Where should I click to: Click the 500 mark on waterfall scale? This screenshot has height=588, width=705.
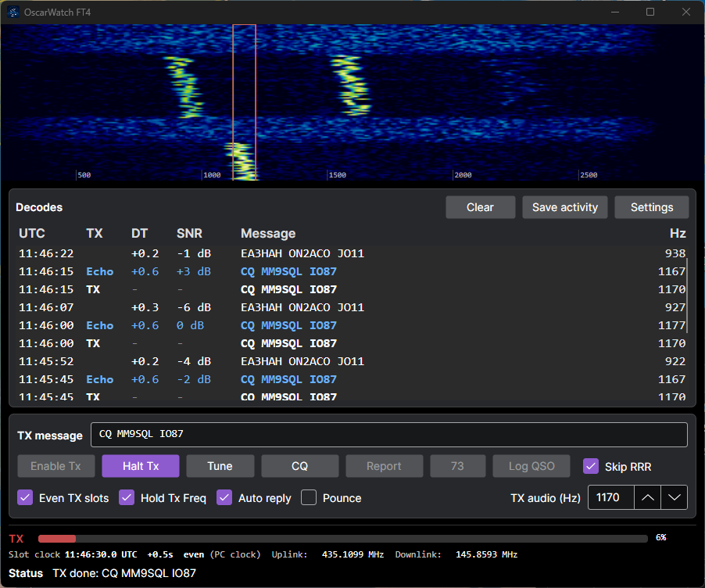(84, 175)
